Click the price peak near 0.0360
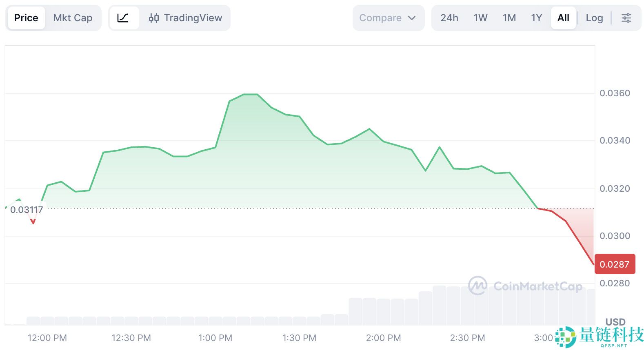644x350 pixels. click(x=250, y=95)
